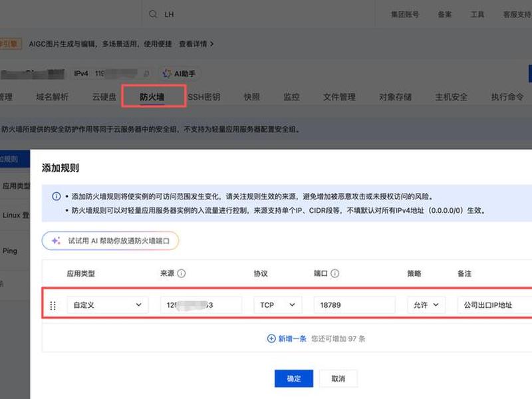The image size is (532, 399).
Task: Click the 新增一条 link
Action: (x=293, y=338)
